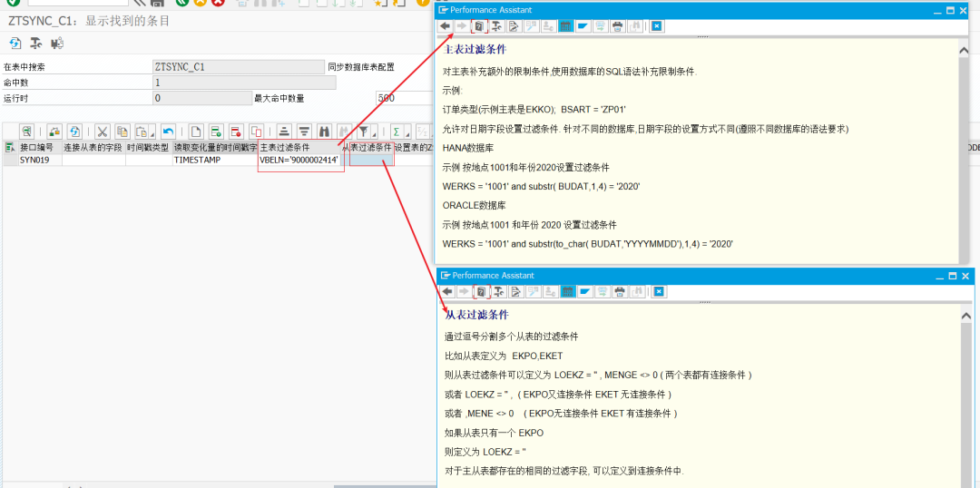Click the 命中数 field showing 1
The width and height of the screenshot is (980, 488).
(244, 83)
